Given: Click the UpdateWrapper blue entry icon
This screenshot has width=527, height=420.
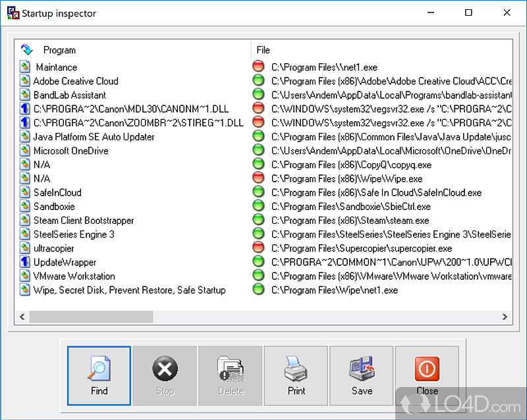Looking at the screenshot, I should coord(24,262).
